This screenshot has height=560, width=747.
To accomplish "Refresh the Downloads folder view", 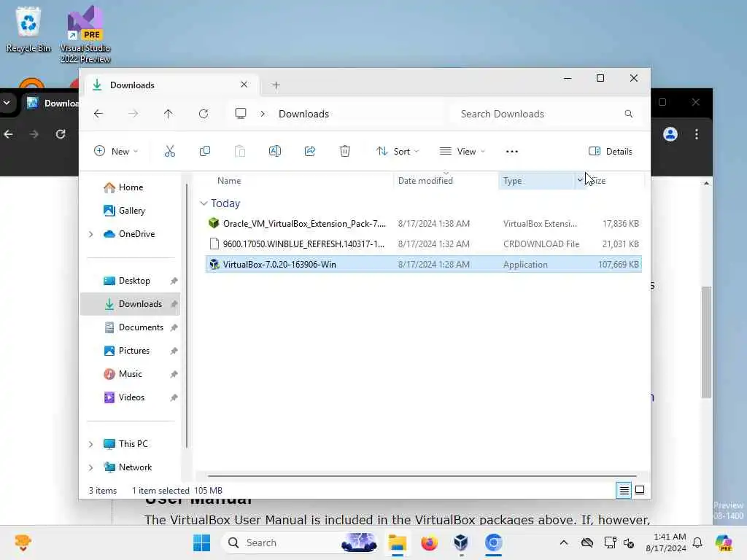I will coord(204,114).
